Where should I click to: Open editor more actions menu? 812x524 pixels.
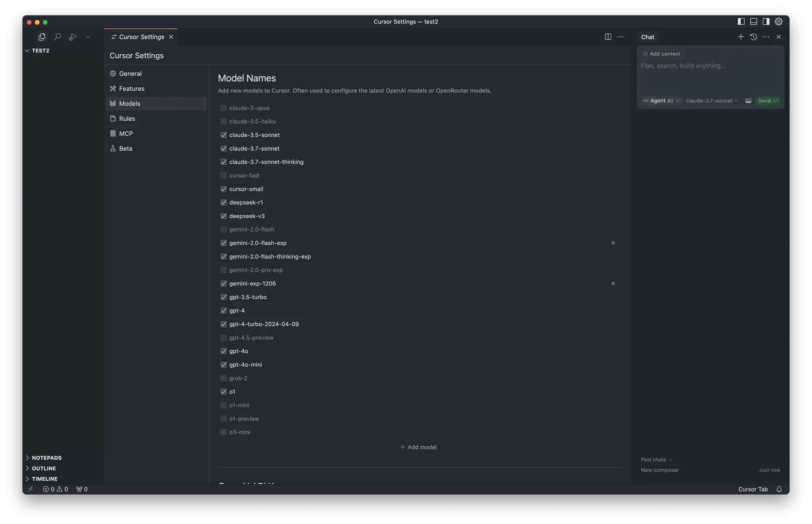pos(620,37)
